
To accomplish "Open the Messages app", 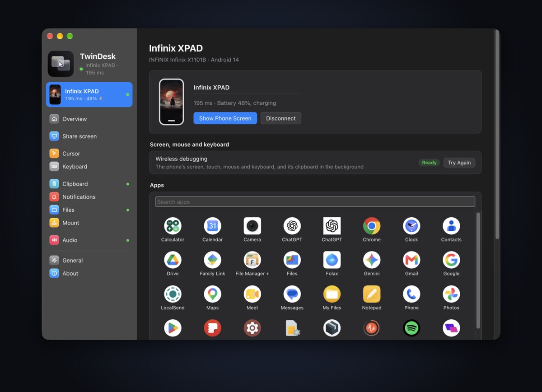I will coord(292,294).
